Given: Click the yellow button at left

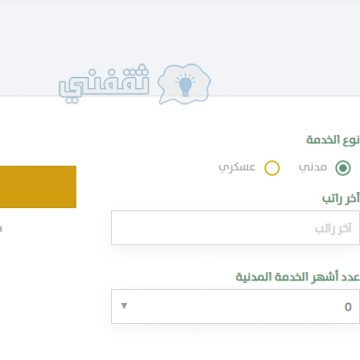Looking at the screenshot, I should [38, 187].
